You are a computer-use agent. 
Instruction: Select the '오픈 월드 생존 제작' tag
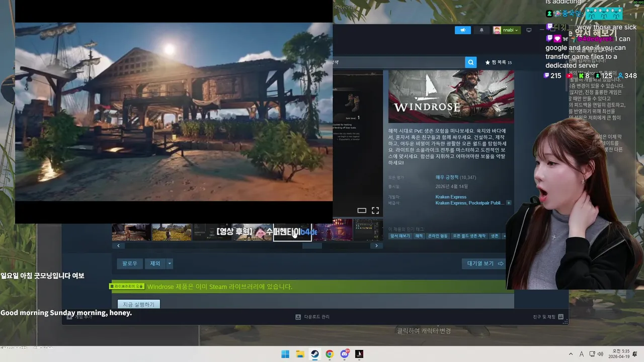[x=469, y=236]
